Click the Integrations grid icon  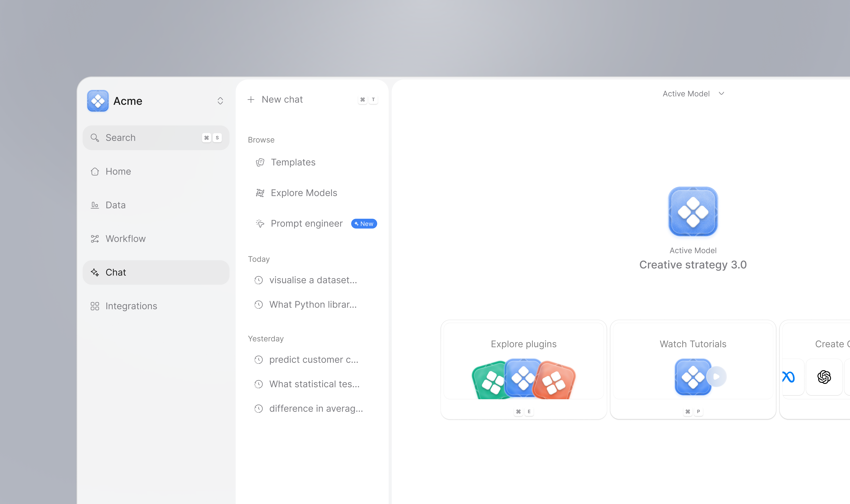(95, 306)
